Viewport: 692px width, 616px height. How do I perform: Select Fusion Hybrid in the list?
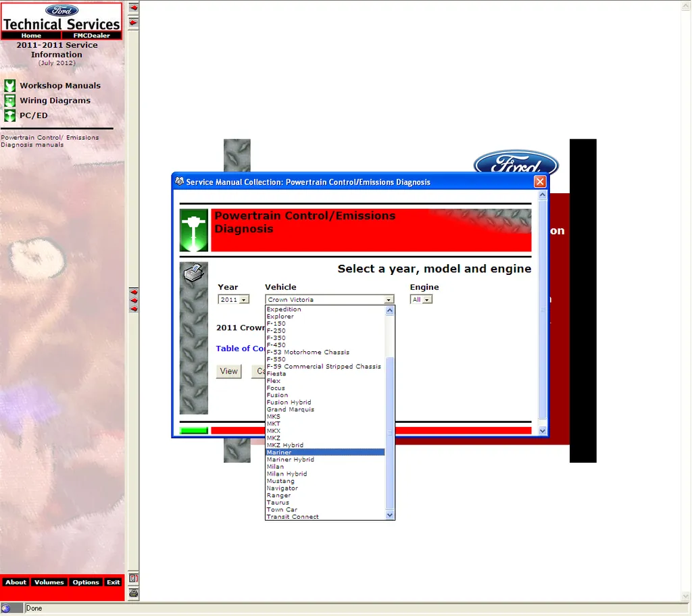point(325,402)
